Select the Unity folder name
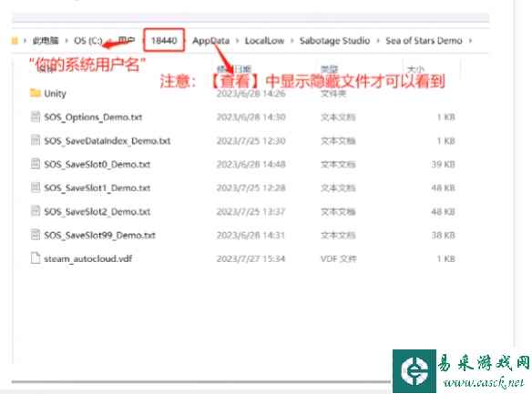The width and height of the screenshot is (532, 394). pos(55,93)
